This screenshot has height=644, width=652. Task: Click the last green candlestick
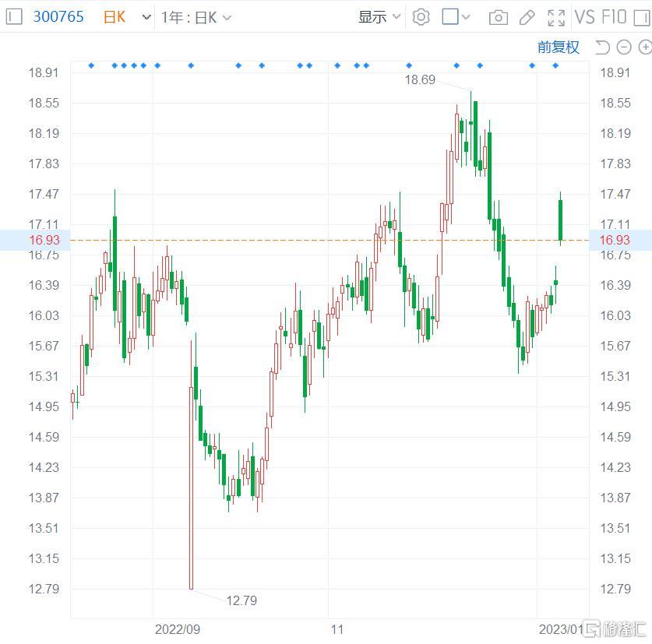(x=561, y=220)
